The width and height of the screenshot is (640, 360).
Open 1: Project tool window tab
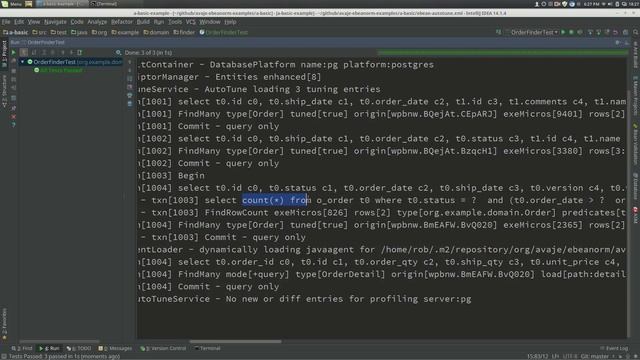(4, 54)
